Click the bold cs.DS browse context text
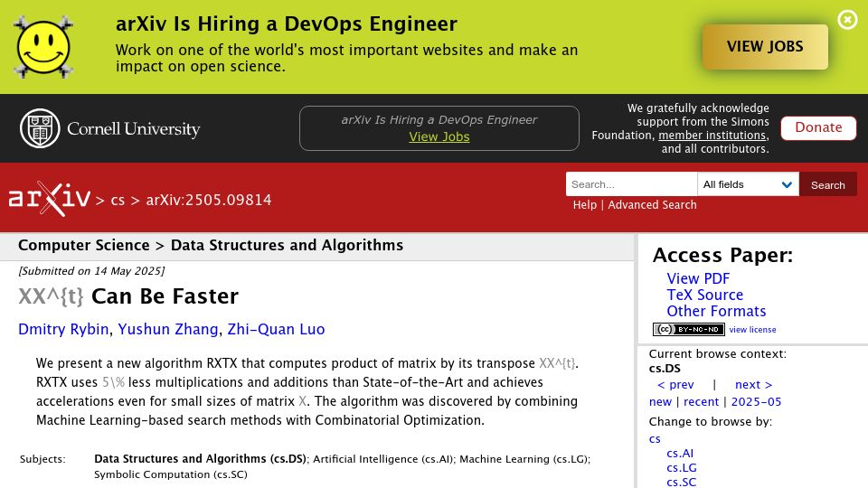Viewport: 868px width, 488px height. (x=665, y=369)
